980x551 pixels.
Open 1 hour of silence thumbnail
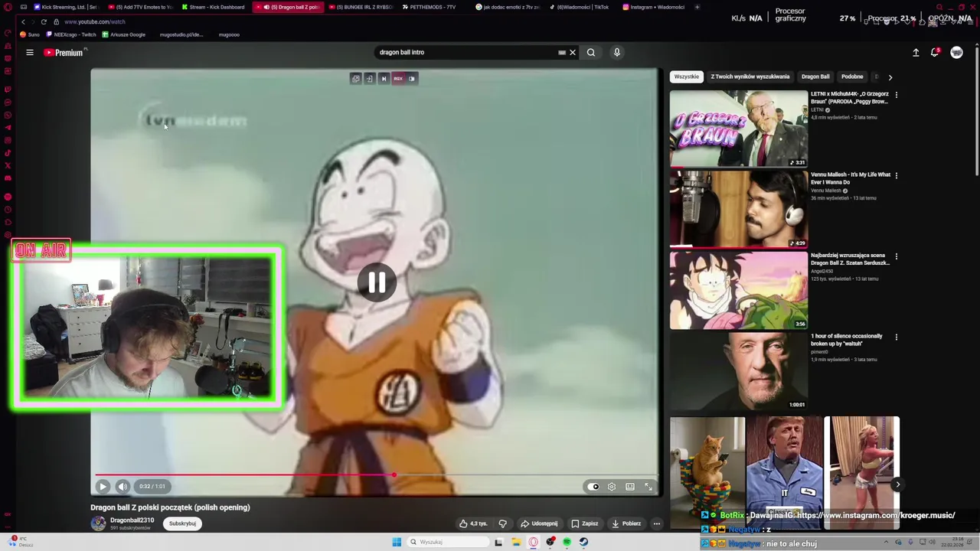(x=739, y=371)
